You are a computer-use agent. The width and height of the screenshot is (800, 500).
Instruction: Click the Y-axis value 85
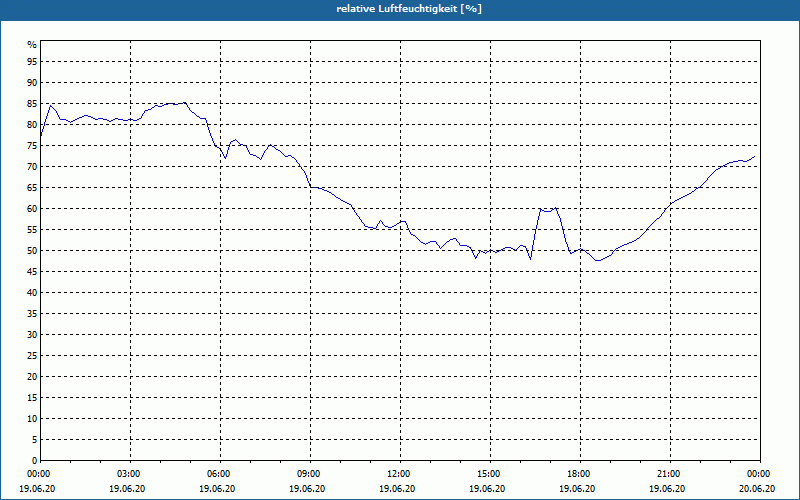[x=32, y=104]
